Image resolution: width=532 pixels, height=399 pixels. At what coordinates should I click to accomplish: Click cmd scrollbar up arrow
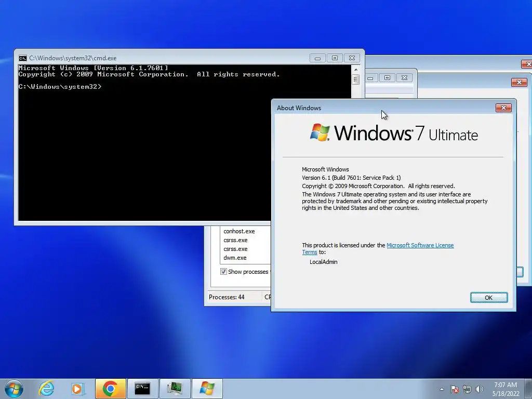[355, 69]
